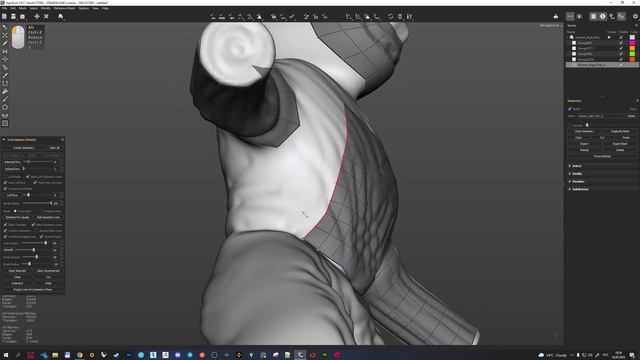Click the floppy disk save icon
Image resolution: width=640 pixels, height=360 pixels.
pyautogui.click(x=13, y=16)
